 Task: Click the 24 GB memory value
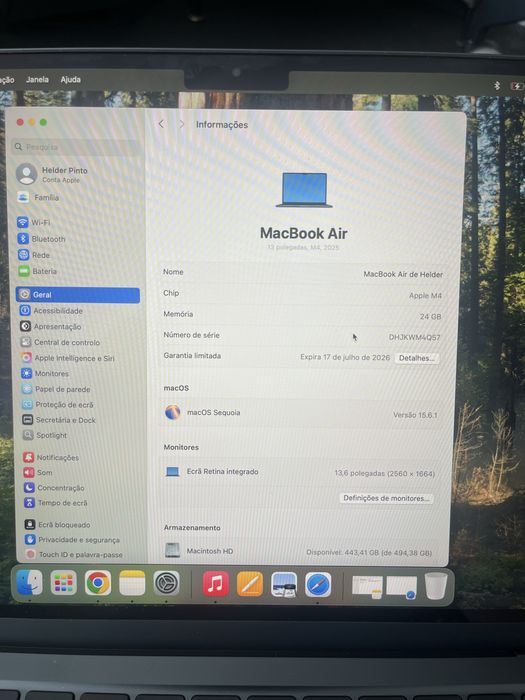(430, 317)
